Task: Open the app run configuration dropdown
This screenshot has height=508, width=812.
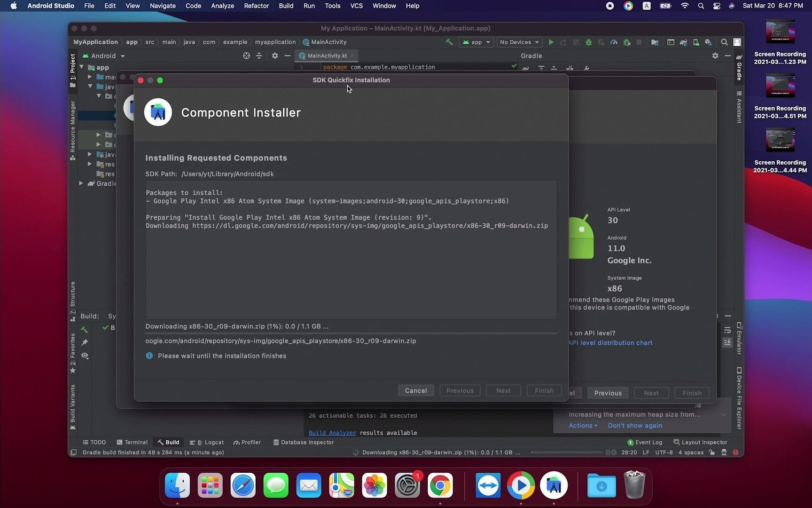Action: click(476, 42)
